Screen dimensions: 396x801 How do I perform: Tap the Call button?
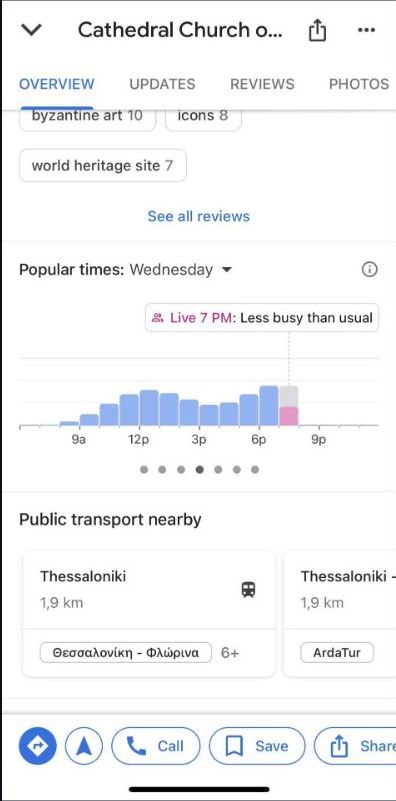point(156,746)
